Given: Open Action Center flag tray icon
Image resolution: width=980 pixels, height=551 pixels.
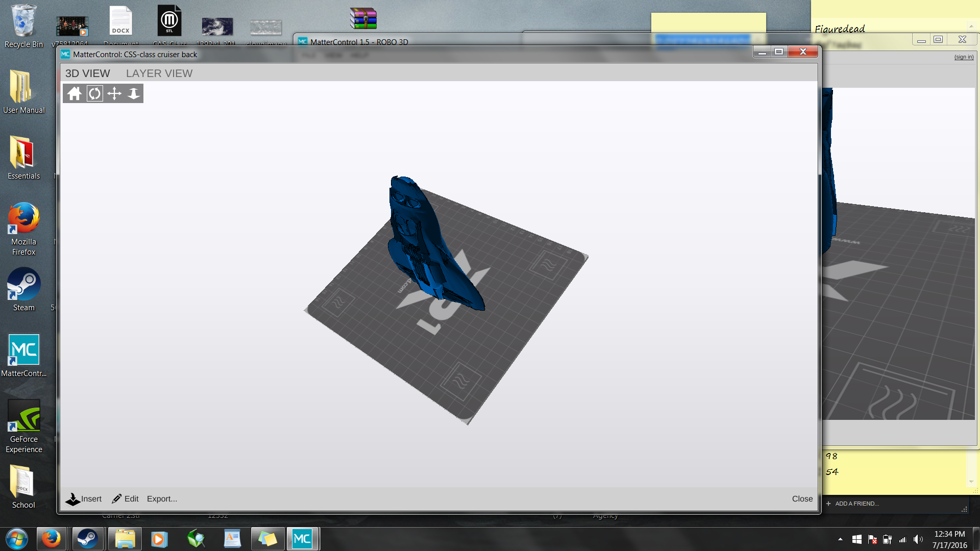Looking at the screenshot, I should (872, 539).
